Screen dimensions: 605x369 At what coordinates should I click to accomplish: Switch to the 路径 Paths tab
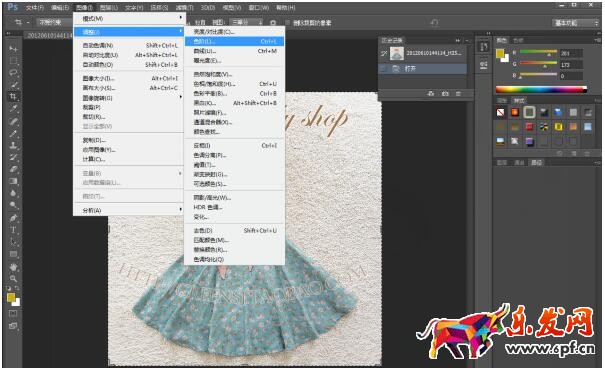[537, 162]
